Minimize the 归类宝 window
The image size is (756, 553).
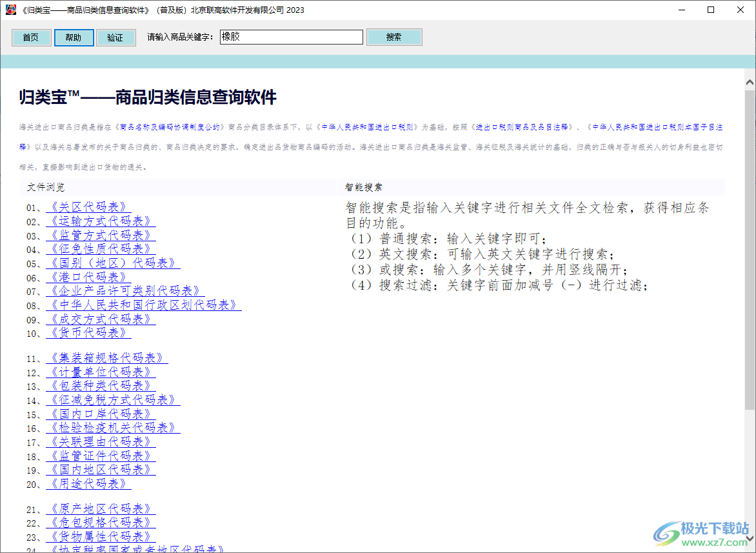[682, 10]
